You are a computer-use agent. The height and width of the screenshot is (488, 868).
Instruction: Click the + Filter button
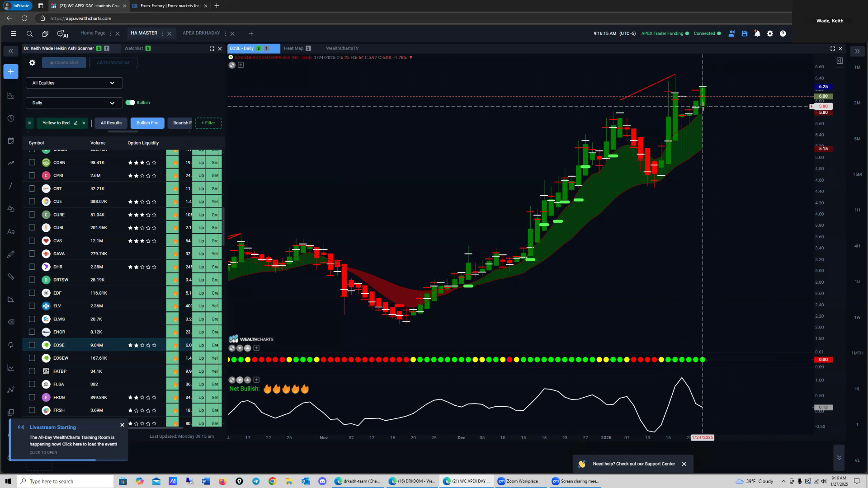coord(208,123)
